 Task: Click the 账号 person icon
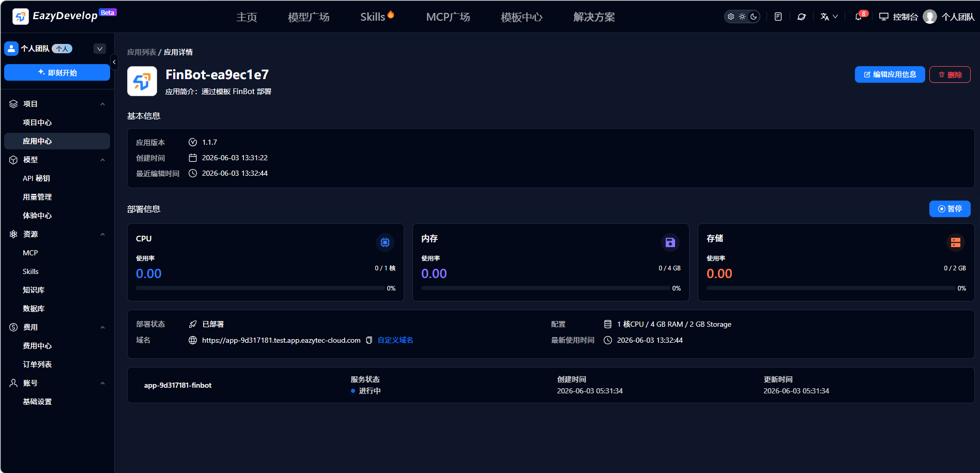tap(13, 383)
